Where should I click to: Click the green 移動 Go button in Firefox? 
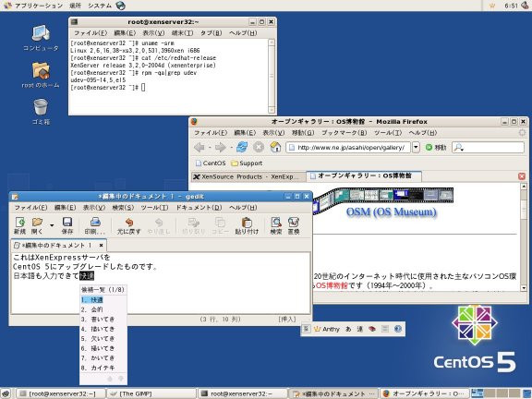click(x=436, y=148)
